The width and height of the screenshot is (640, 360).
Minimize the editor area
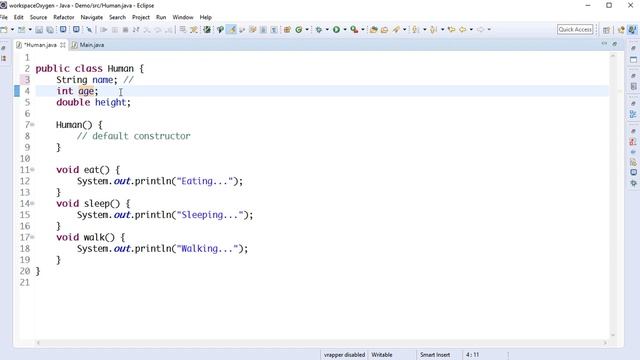[604, 44]
